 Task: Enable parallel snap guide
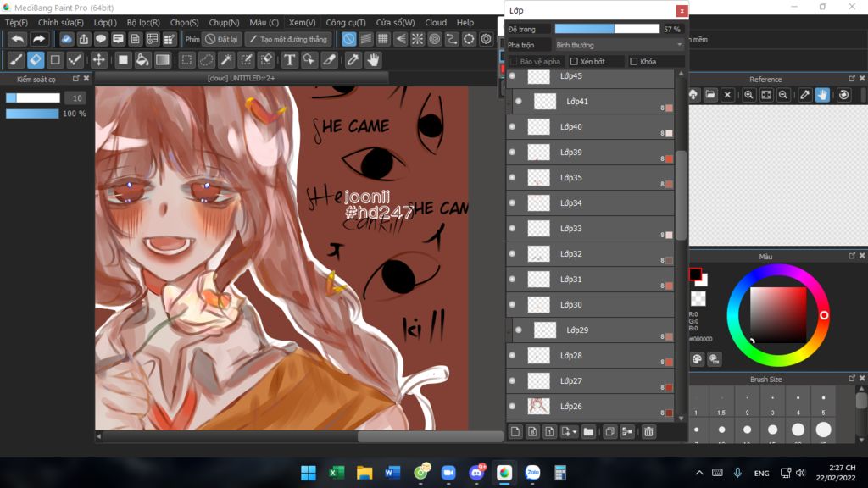[x=366, y=39]
